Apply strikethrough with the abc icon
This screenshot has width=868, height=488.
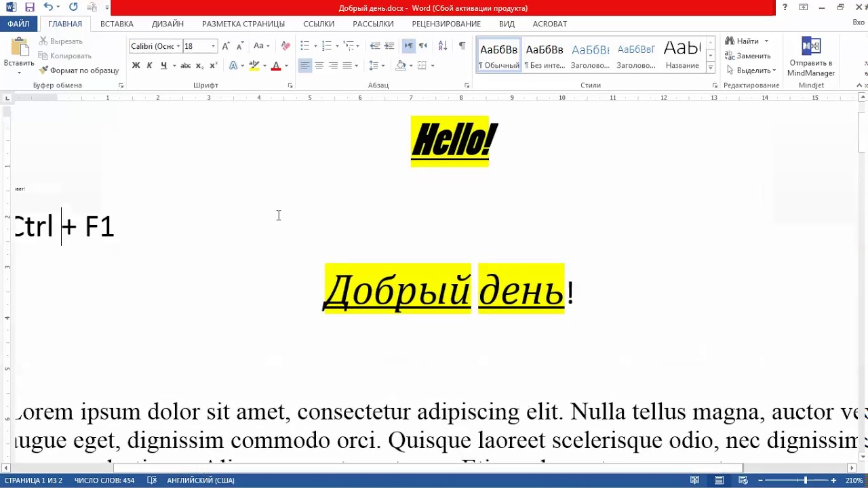(185, 66)
